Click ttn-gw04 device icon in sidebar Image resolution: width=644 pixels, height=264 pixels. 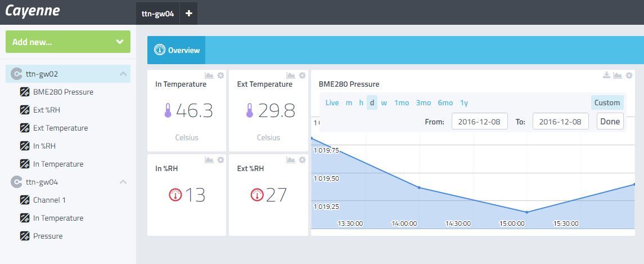[16, 182]
